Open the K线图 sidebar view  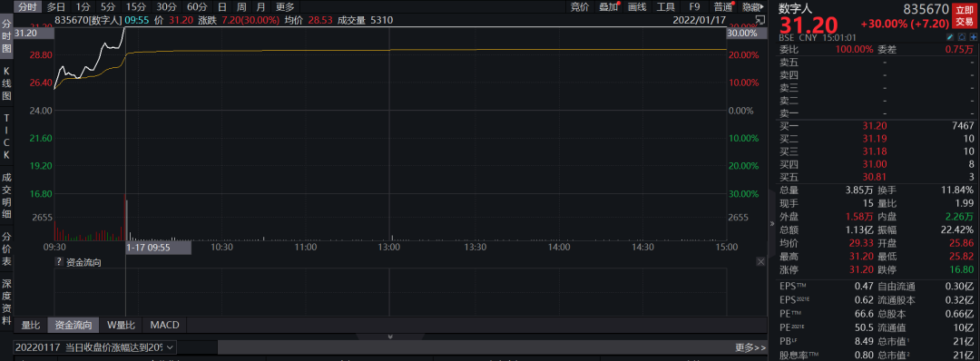7,83
